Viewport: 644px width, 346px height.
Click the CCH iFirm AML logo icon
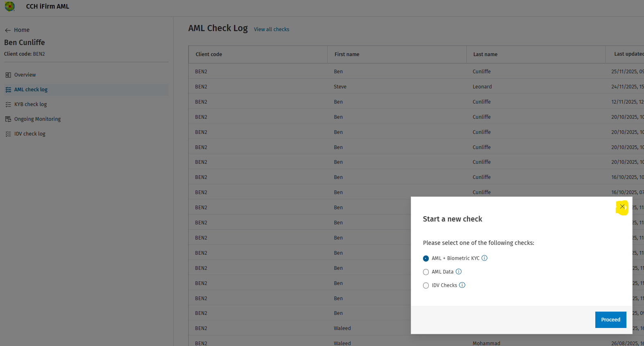pyautogui.click(x=10, y=7)
